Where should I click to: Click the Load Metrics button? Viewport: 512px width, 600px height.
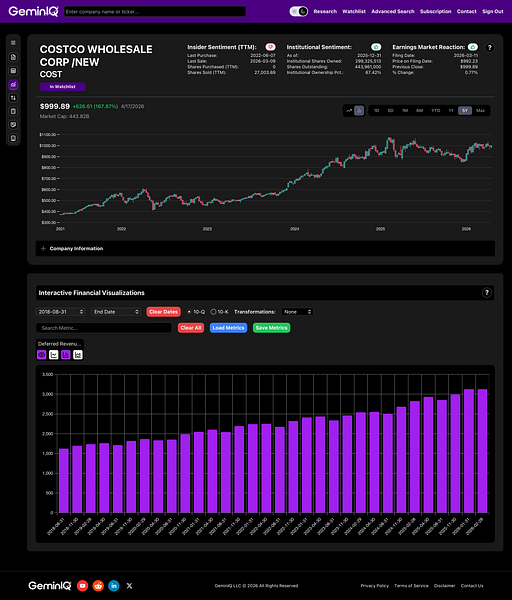[228, 328]
